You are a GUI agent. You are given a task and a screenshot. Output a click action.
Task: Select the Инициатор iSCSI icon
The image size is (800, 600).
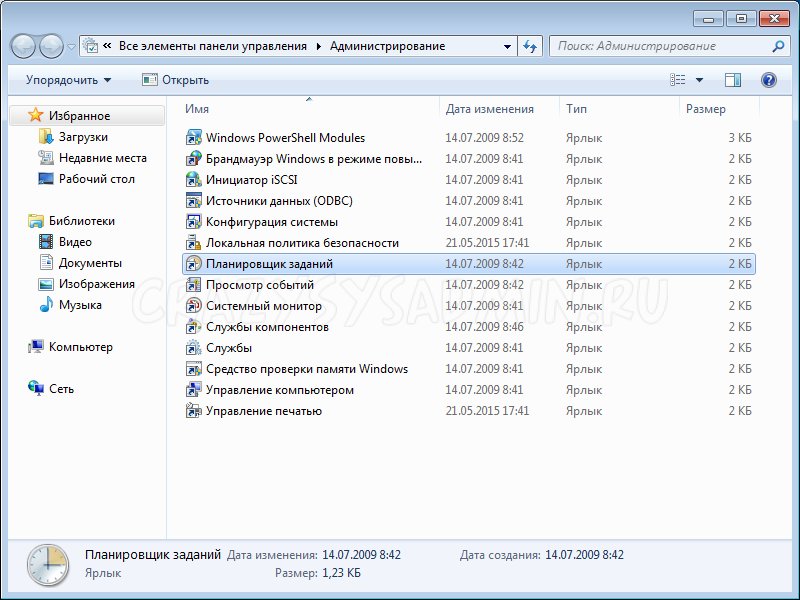point(194,180)
